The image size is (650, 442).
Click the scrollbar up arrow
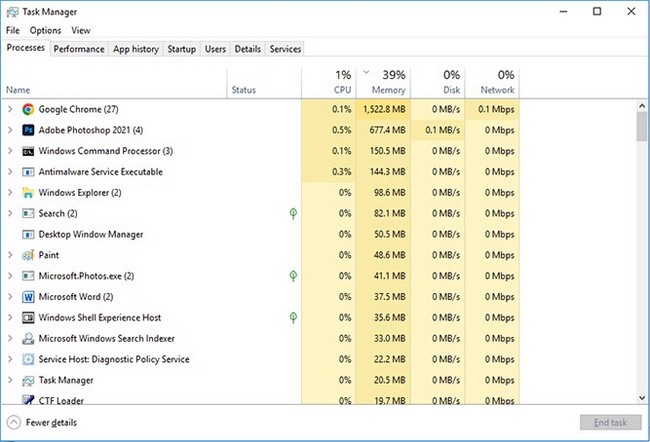coord(642,106)
